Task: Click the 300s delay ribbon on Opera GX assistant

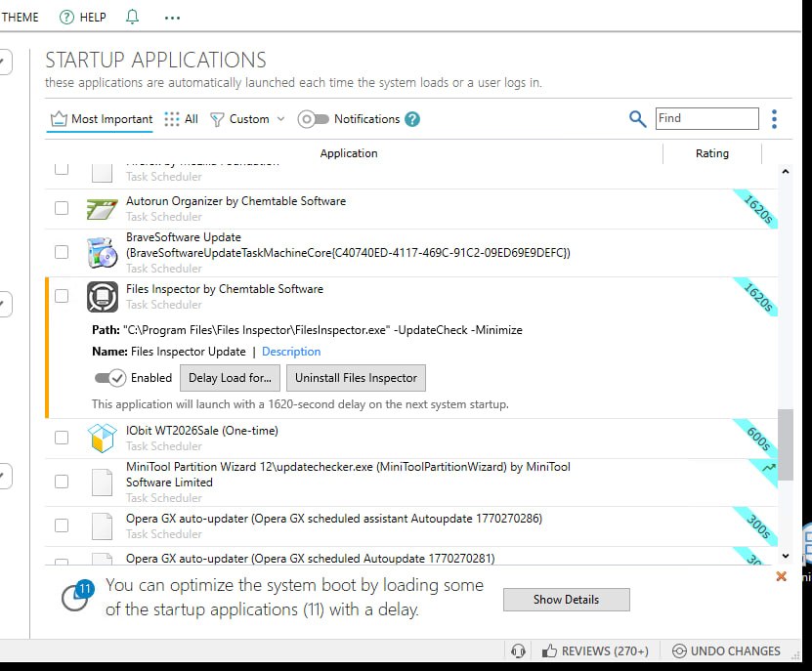Action: pyautogui.click(x=758, y=526)
